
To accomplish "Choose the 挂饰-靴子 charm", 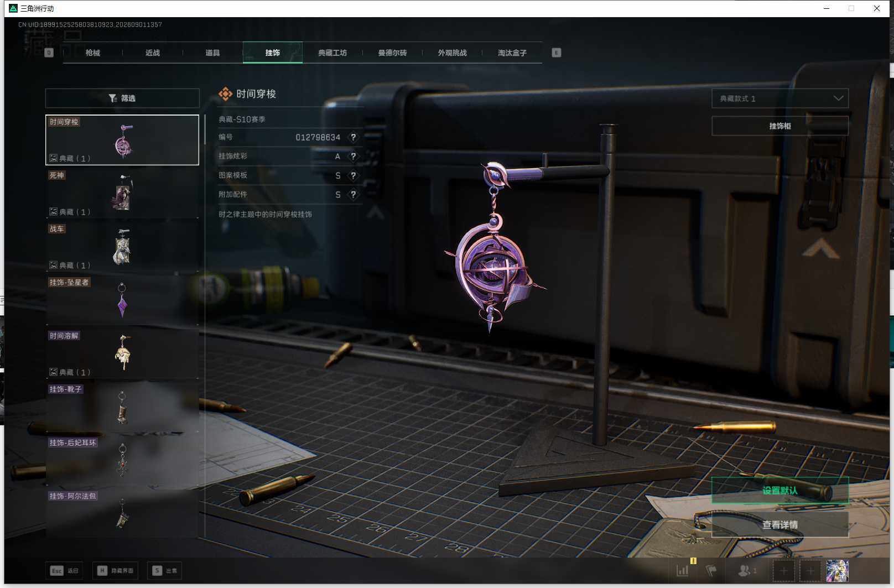I will tap(122, 407).
